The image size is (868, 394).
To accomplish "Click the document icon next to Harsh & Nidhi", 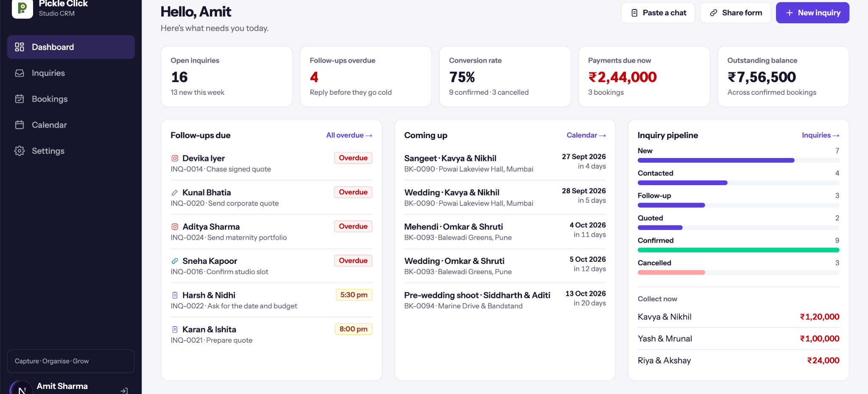I will tap(175, 295).
